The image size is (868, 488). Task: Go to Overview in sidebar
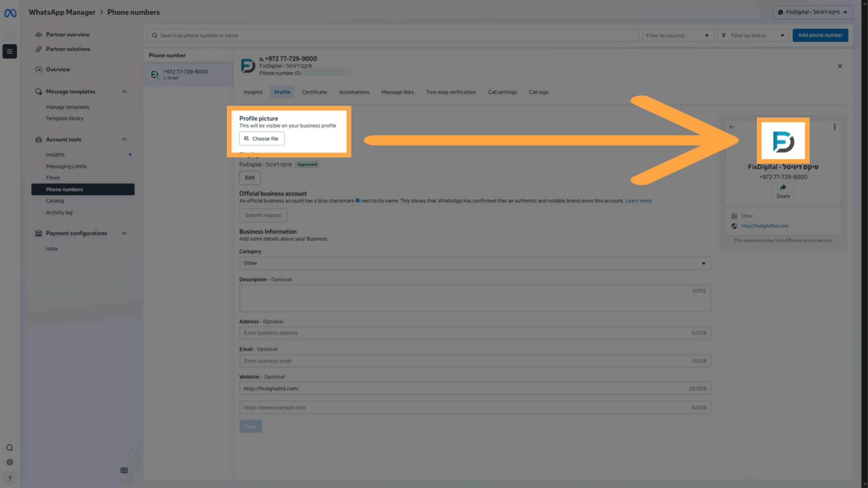tap(58, 69)
